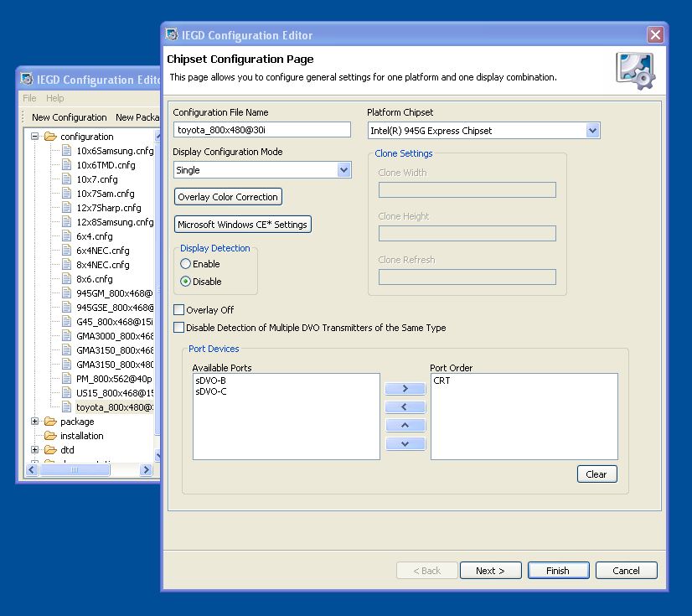This screenshot has width=692, height=616.
Task: Click the move-down port order arrow
Action: pyautogui.click(x=405, y=444)
